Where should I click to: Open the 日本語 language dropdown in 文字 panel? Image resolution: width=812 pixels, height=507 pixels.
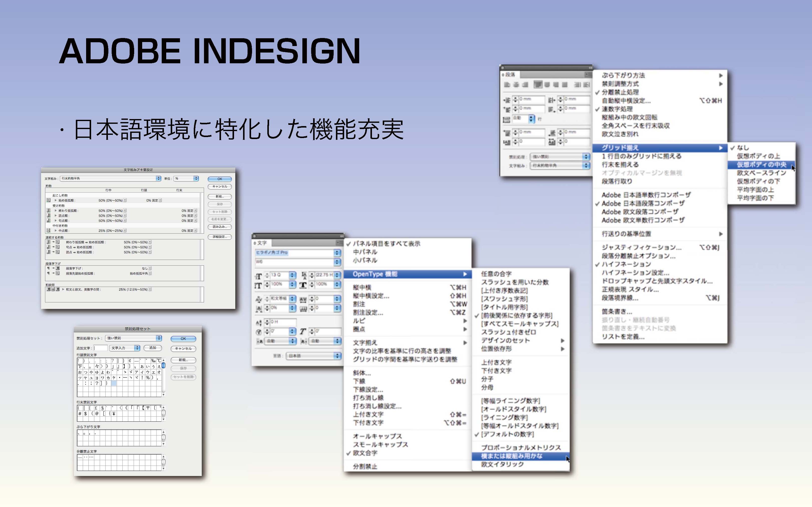tap(313, 356)
